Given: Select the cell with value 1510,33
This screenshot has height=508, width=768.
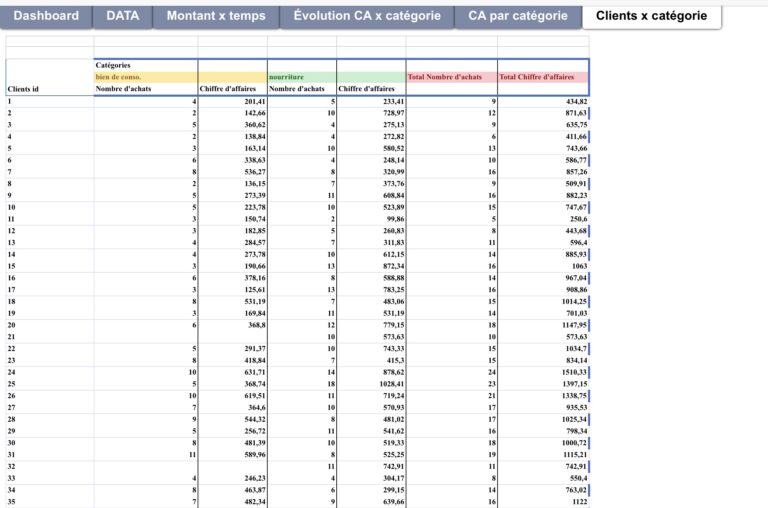Looking at the screenshot, I should pyautogui.click(x=543, y=371).
